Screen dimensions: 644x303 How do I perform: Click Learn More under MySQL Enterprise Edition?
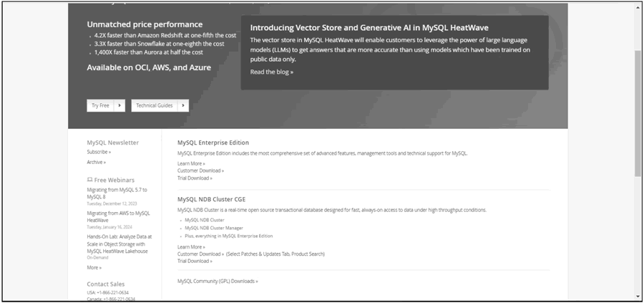[x=191, y=163]
